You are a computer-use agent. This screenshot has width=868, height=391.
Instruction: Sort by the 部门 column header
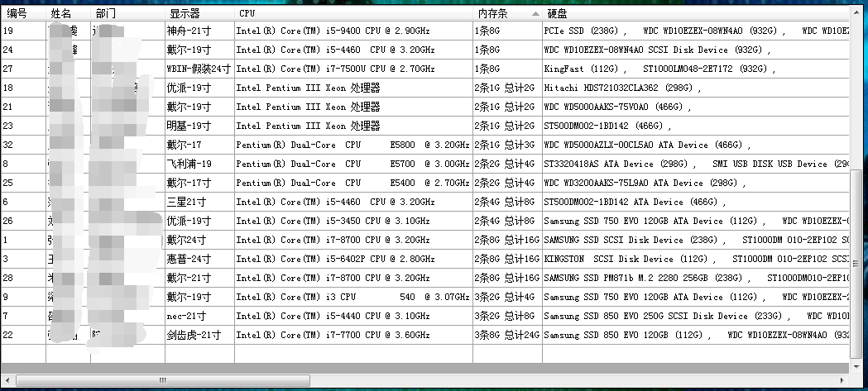(x=127, y=13)
